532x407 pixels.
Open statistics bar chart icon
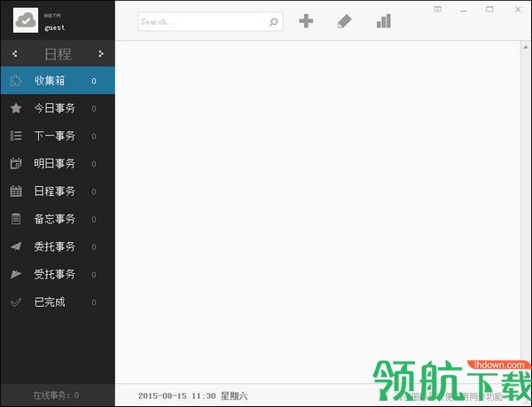384,21
